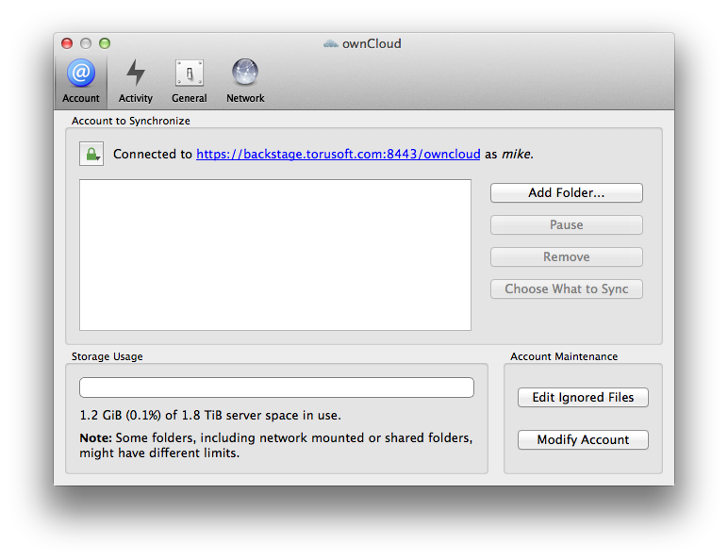Click the Remove button
Viewport: 728px width, 560px height.
pyautogui.click(x=567, y=256)
